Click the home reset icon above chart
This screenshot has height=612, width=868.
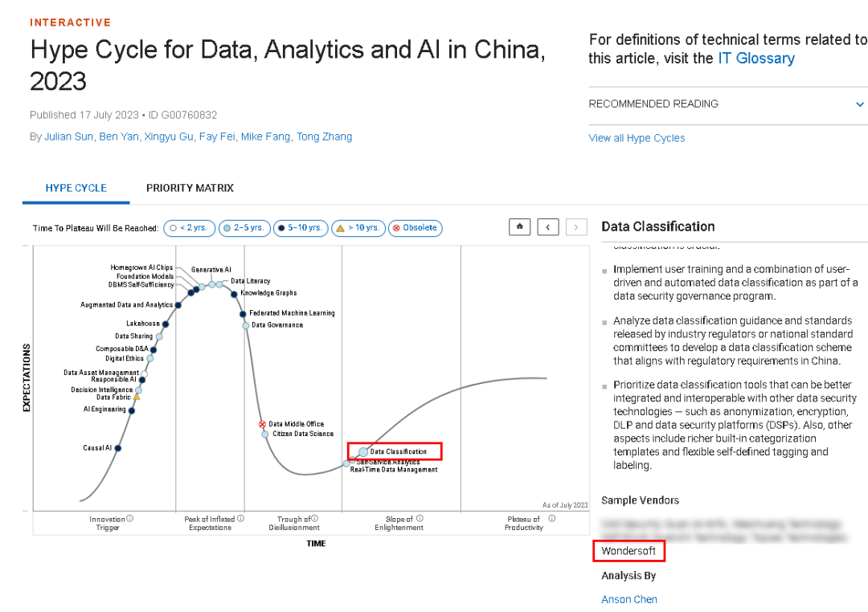tap(519, 227)
